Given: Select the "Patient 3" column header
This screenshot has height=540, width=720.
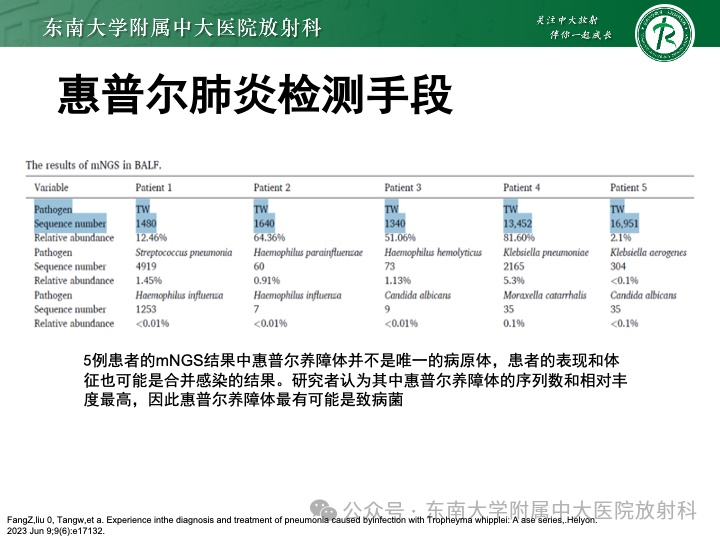Looking at the screenshot, I should coord(403,187).
